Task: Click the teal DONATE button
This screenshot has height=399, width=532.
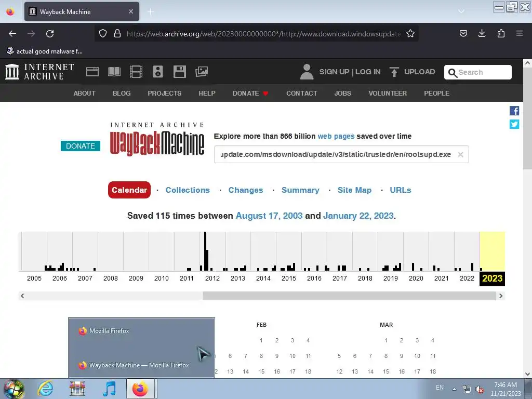Action: 81,146
